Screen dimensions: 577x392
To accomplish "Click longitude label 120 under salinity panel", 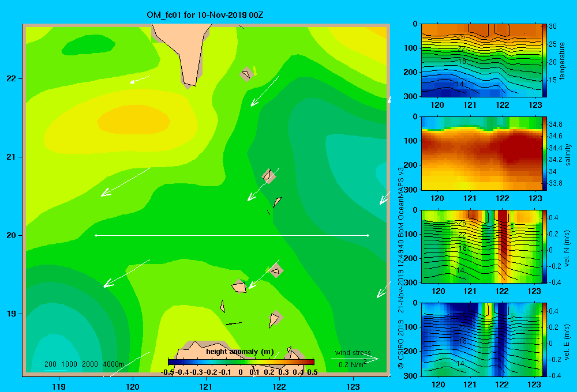I will pos(437,198).
